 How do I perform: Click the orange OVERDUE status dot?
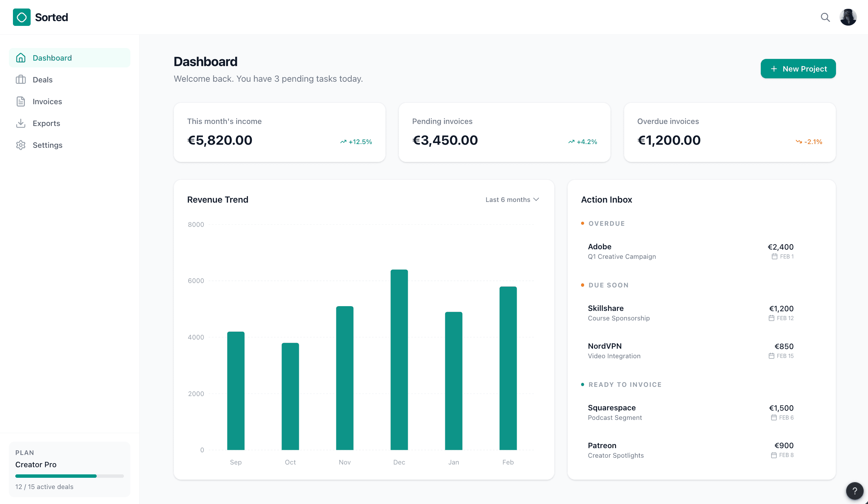pos(582,223)
